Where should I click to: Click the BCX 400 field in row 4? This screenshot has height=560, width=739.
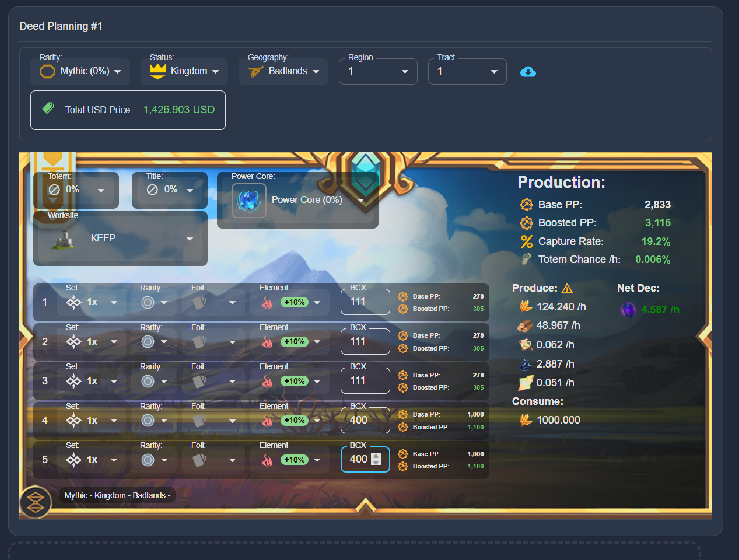pyautogui.click(x=365, y=420)
